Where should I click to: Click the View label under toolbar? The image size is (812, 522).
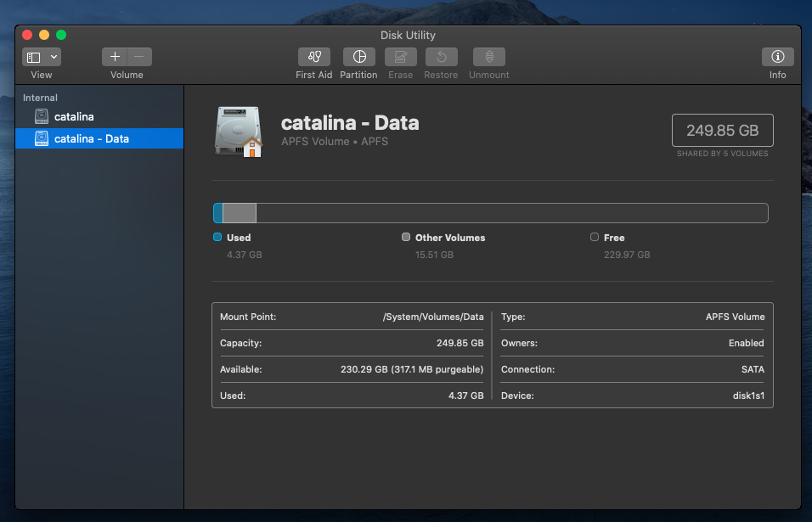(x=42, y=75)
